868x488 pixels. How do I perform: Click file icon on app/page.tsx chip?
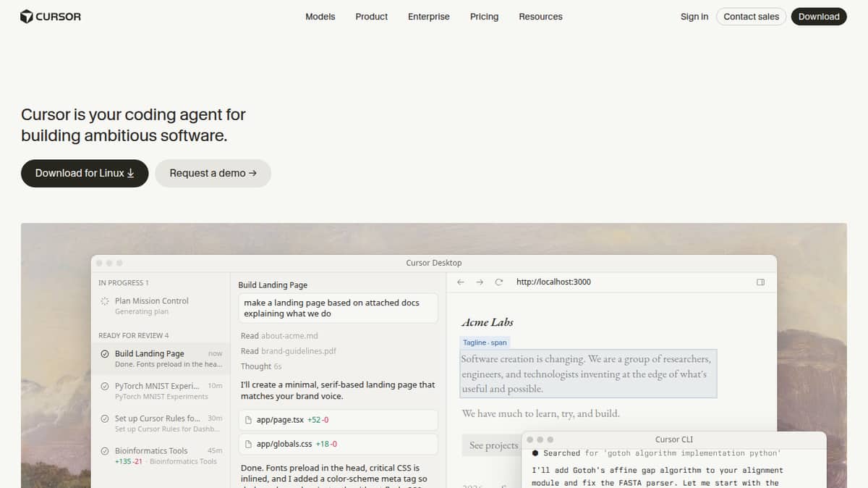(x=248, y=420)
